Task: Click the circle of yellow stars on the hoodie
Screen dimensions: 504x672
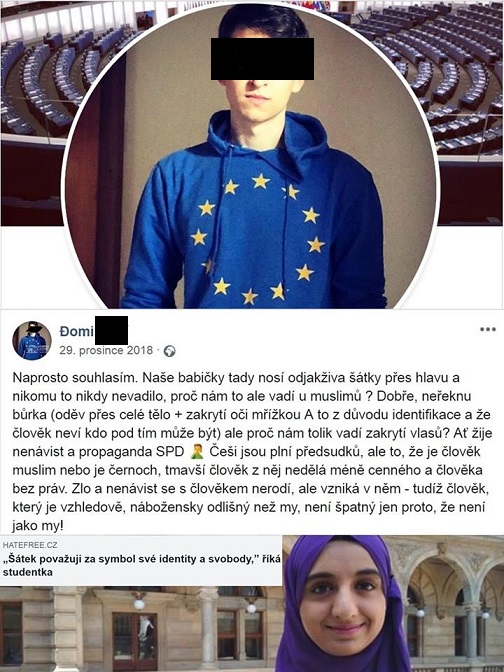Action: 257,238
